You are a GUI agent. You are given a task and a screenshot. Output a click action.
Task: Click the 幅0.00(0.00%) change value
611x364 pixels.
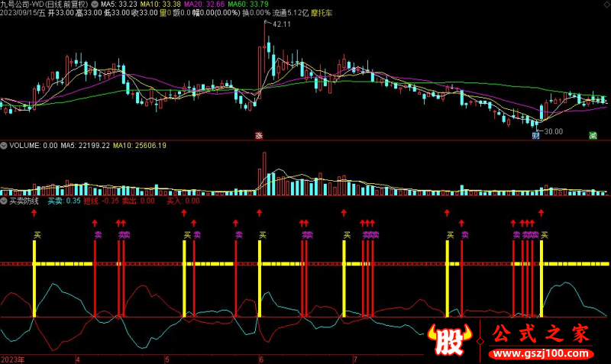pos(216,13)
